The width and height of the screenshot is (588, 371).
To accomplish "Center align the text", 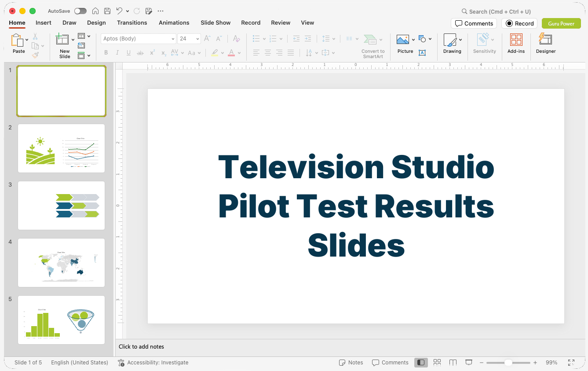I will tap(268, 53).
